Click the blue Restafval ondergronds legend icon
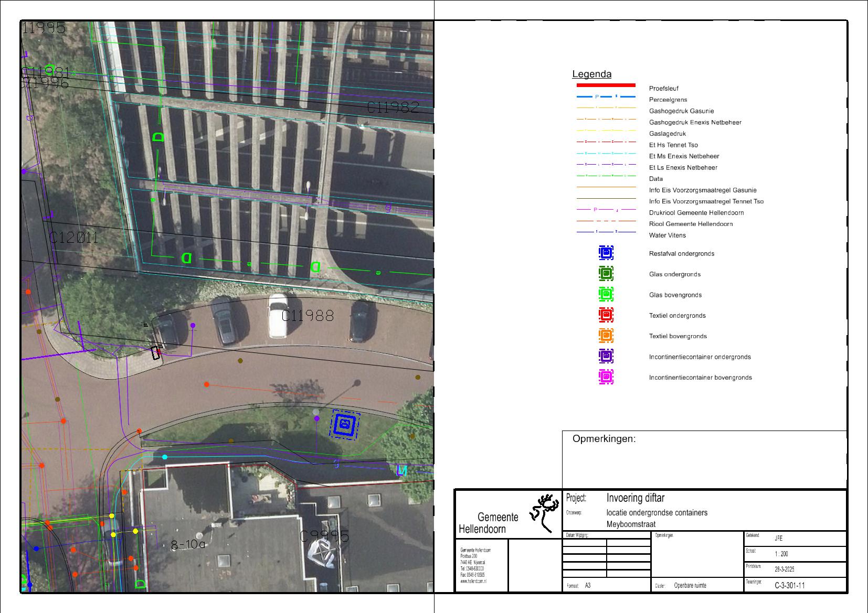This screenshot has height=613, width=868. click(606, 253)
